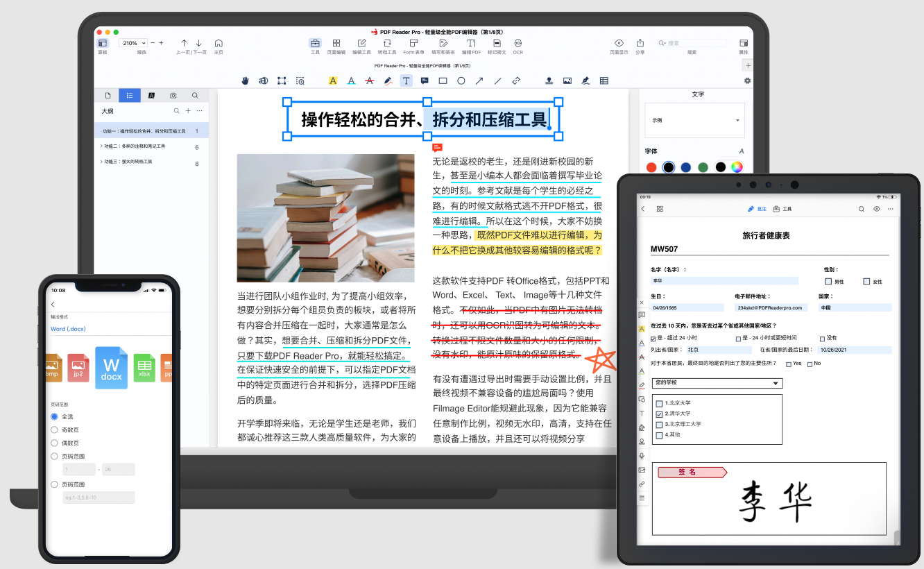Select the 奇数页 radio button
The height and width of the screenshot is (569, 924).
55,430
